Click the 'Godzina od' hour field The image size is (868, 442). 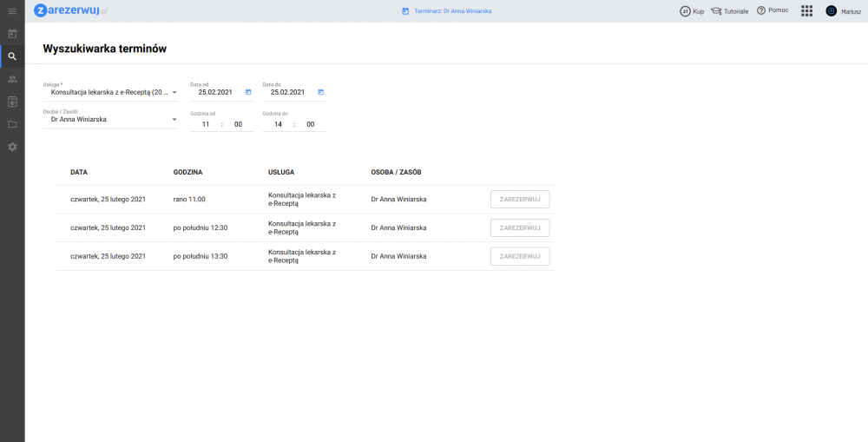click(206, 124)
